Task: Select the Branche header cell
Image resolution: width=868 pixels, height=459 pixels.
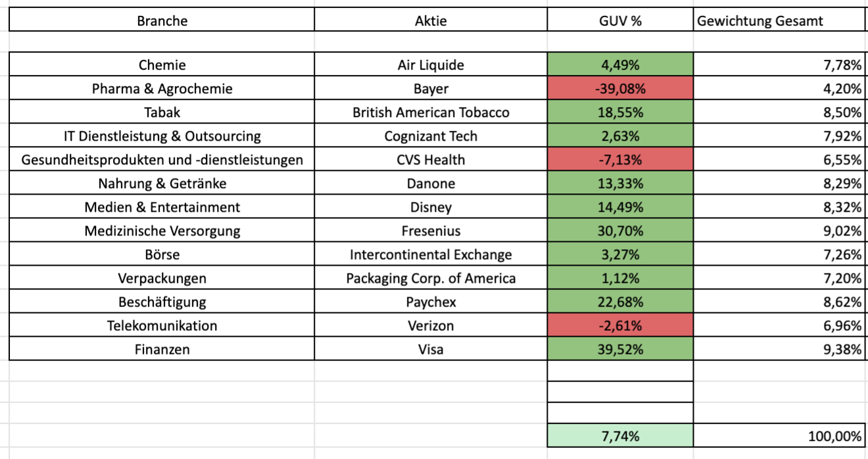Action: (162, 20)
